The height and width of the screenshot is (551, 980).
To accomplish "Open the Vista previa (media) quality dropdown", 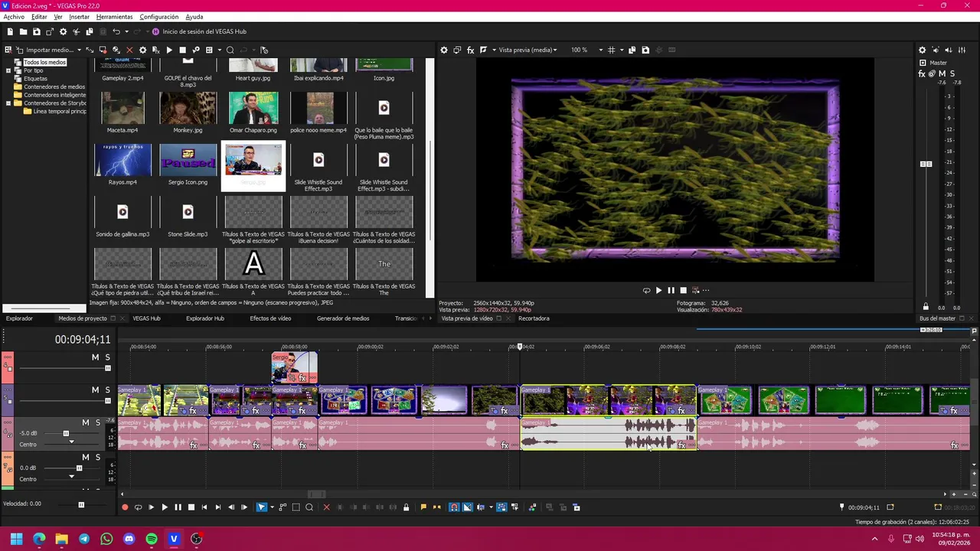I will coord(557,50).
